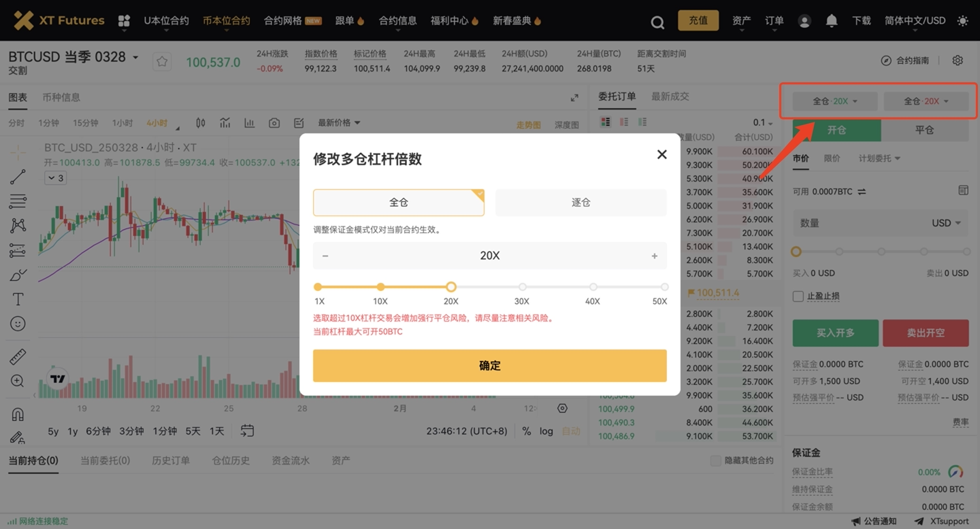The image size is (980, 529).
Task: Click the 确定 confirm button
Action: 489,366
